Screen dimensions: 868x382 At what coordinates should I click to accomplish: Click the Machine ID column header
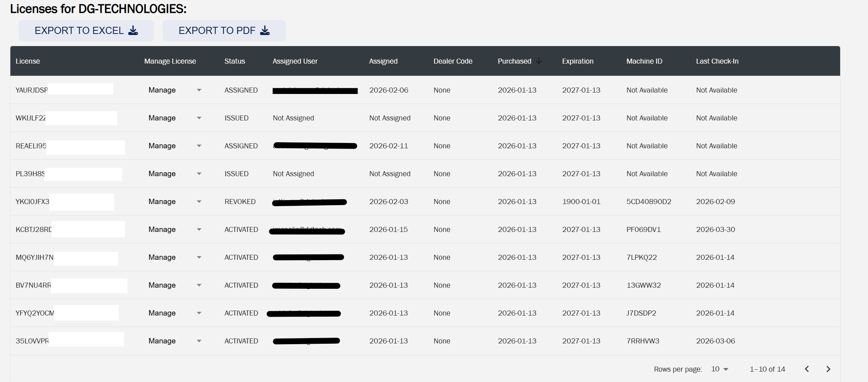[644, 61]
